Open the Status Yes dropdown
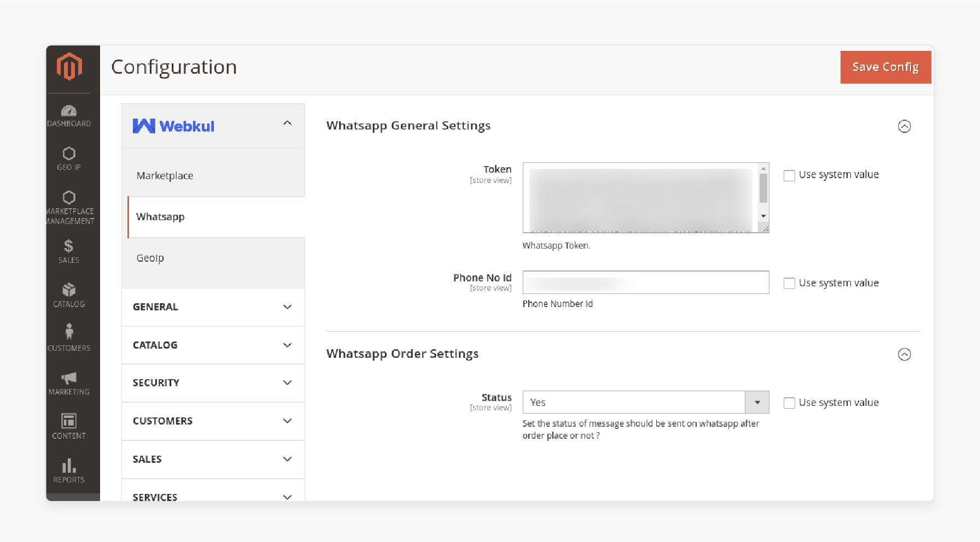The width and height of the screenshot is (980, 542). (x=646, y=402)
